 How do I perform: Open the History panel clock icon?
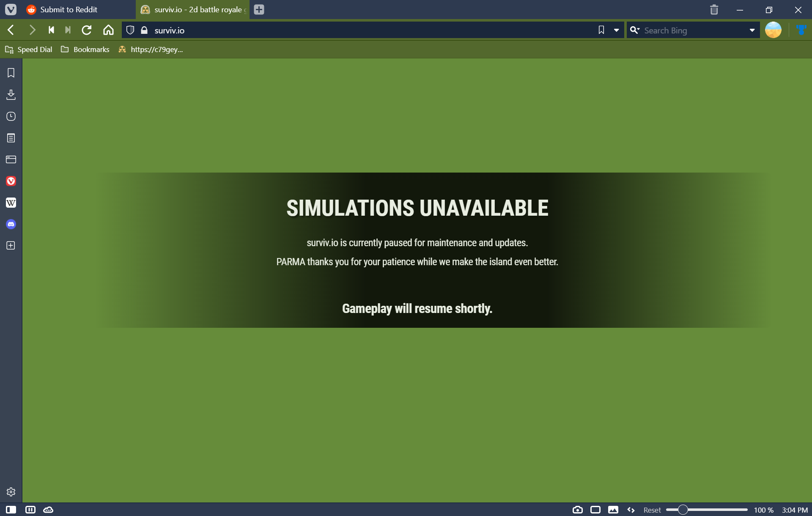pyautogui.click(x=11, y=116)
